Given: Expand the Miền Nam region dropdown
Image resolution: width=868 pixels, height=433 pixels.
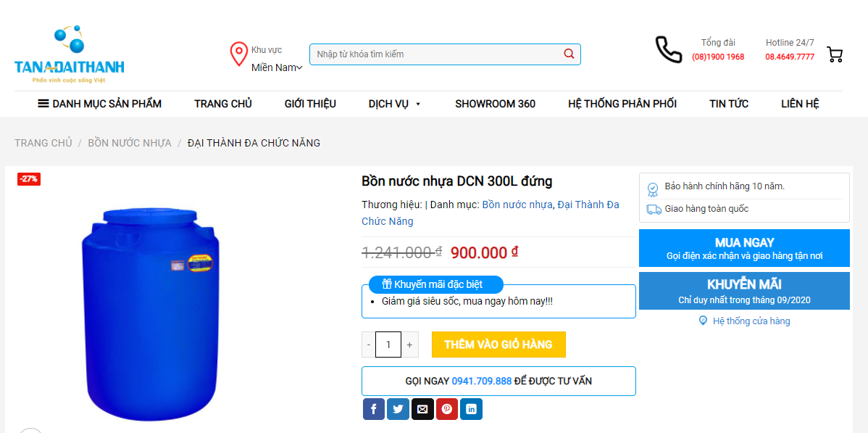Looking at the screenshot, I should point(277,67).
